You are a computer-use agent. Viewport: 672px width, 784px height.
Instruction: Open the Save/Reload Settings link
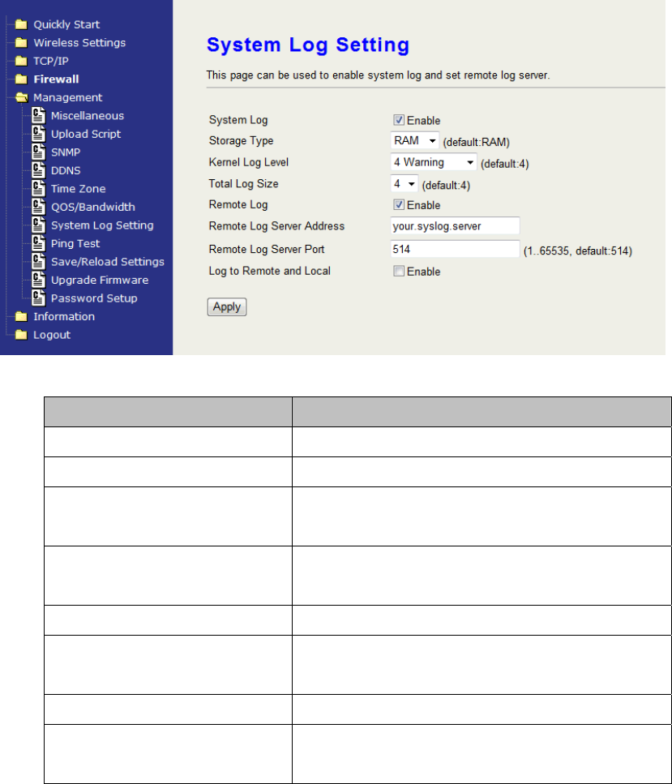(x=108, y=262)
